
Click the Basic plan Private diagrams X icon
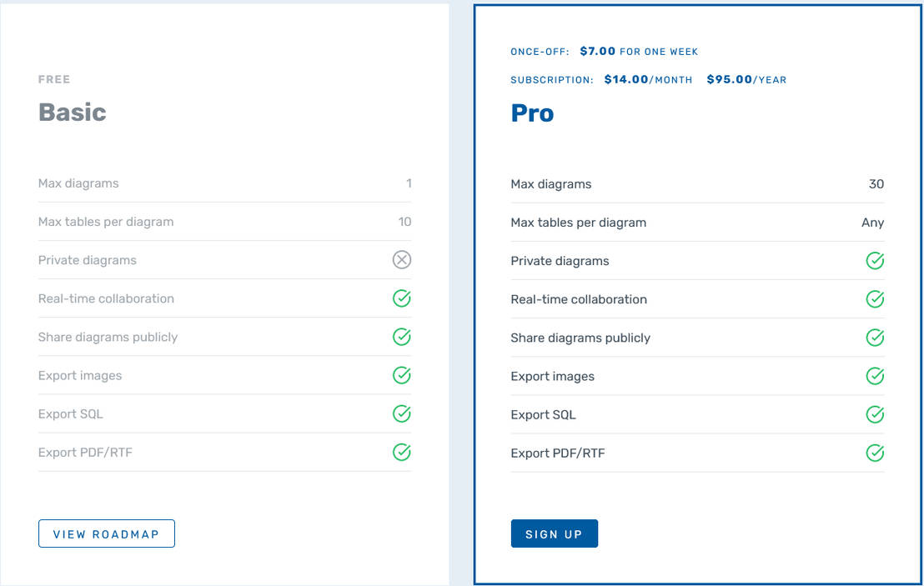click(x=402, y=260)
